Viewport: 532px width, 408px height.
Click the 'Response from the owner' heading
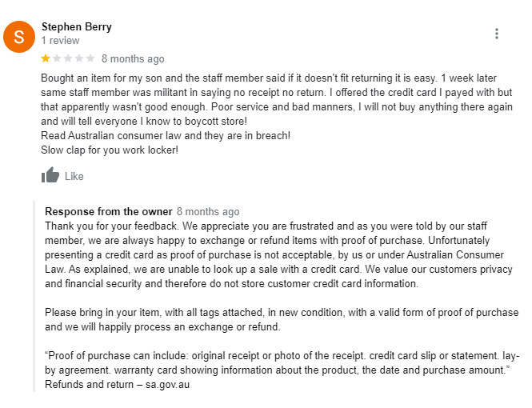(x=109, y=211)
